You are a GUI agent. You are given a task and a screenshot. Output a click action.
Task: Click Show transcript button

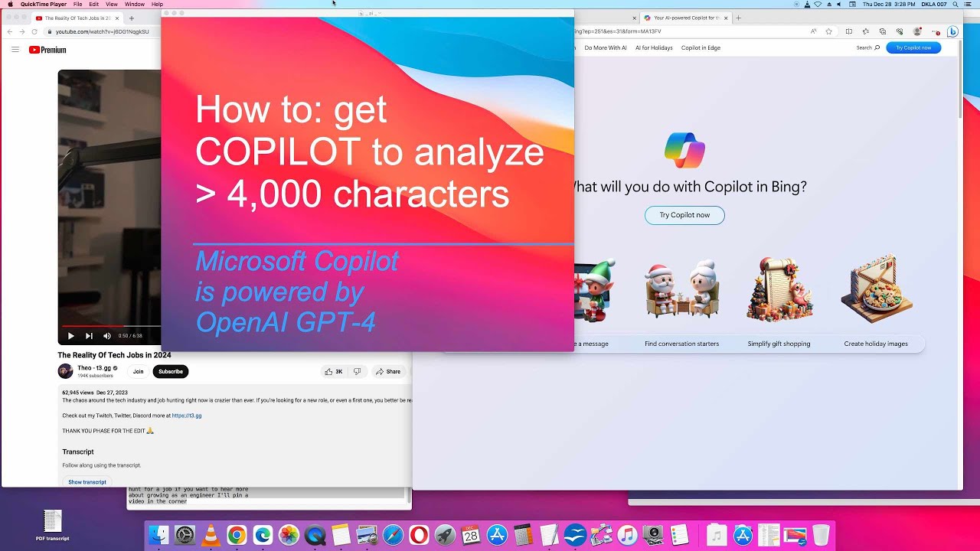click(x=87, y=482)
